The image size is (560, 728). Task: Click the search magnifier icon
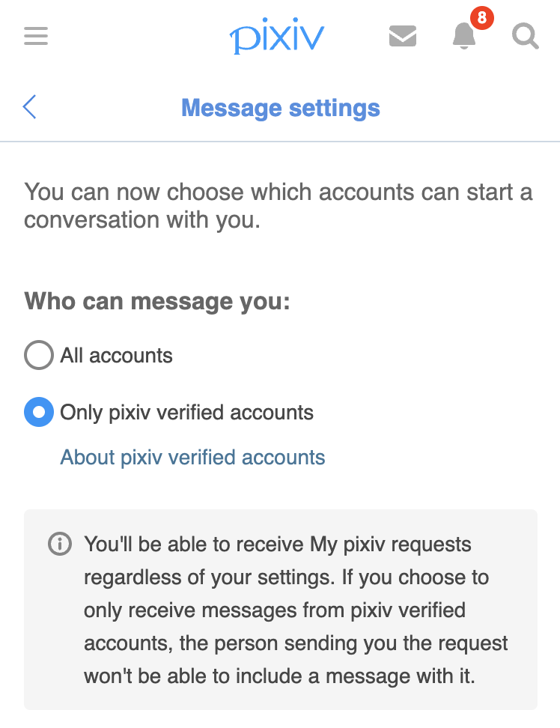click(525, 35)
